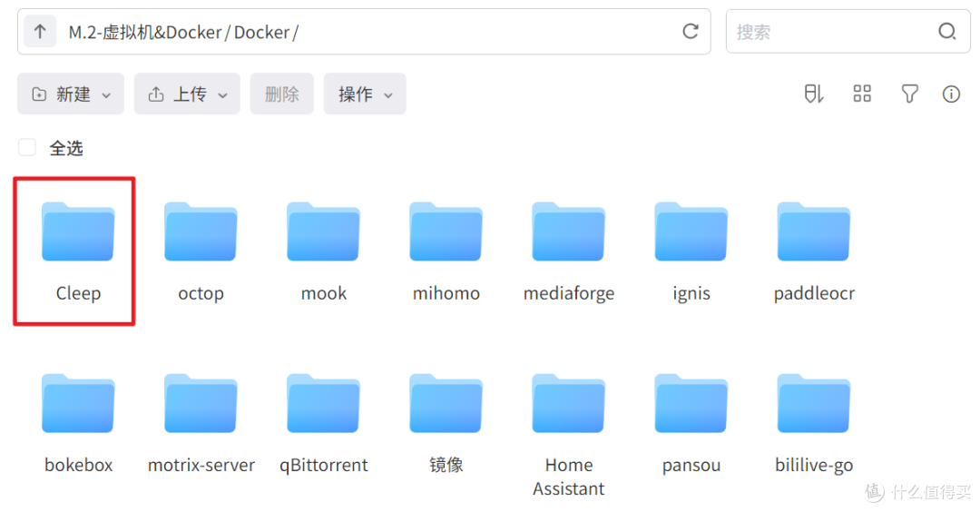Viewport: 980px width, 512px height.
Task: Open the filter funnel icon
Action: click(909, 94)
